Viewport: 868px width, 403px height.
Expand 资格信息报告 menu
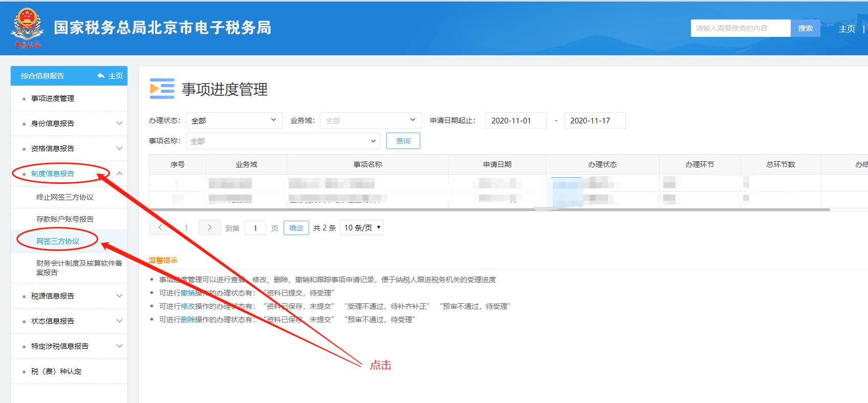(x=69, y=149)
